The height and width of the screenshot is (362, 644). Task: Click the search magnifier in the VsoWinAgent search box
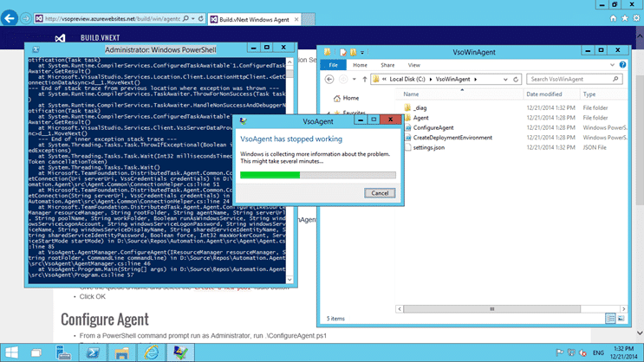[x=615, y=79]
